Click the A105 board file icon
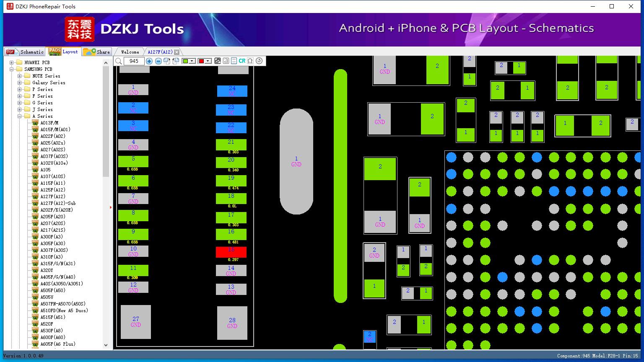The image size is (644, 362). point(35,170)
